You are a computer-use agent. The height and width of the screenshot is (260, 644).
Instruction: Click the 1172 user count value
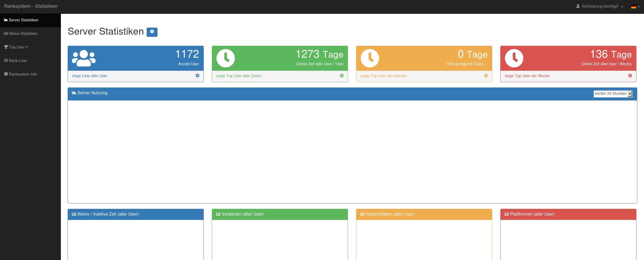187,54
